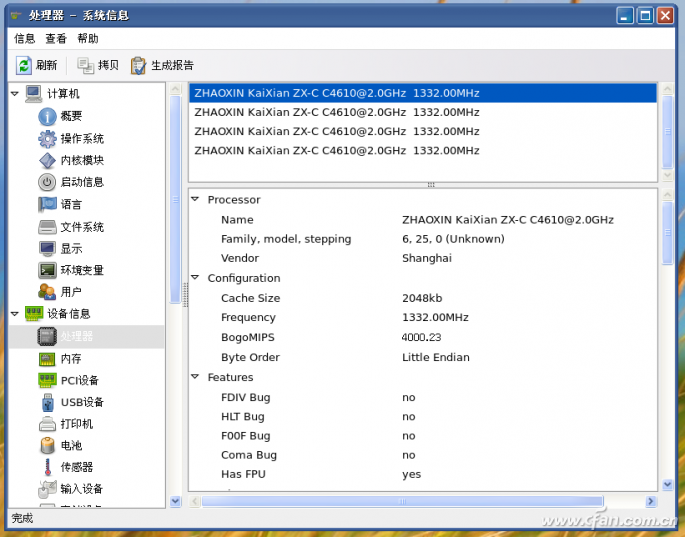Open the 文件系统 drive icon
This screenshot has width=685, height=537.
point(47,227)
